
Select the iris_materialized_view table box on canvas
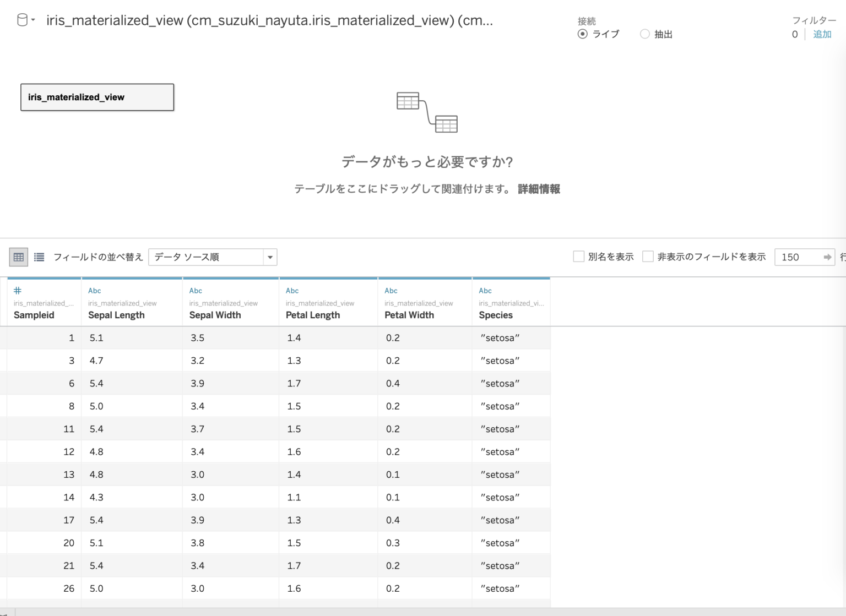[97, 97]
